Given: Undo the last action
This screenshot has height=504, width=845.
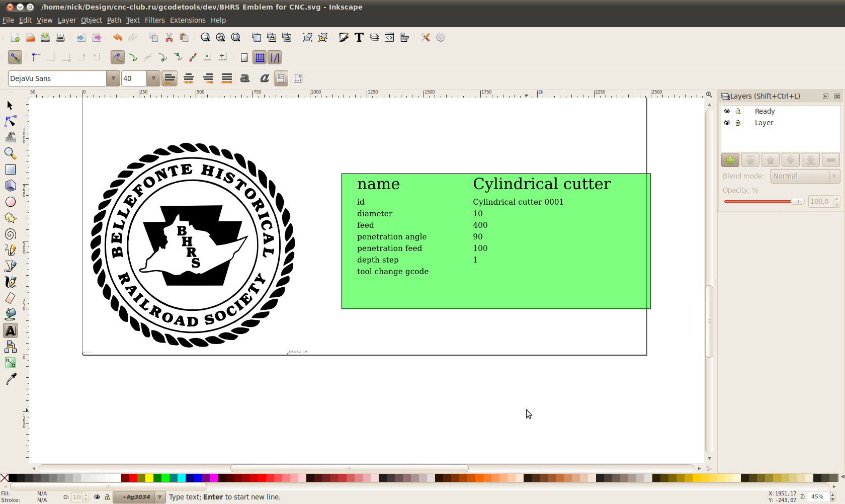Looking at the screenshot, I should [x=118, y=37].
